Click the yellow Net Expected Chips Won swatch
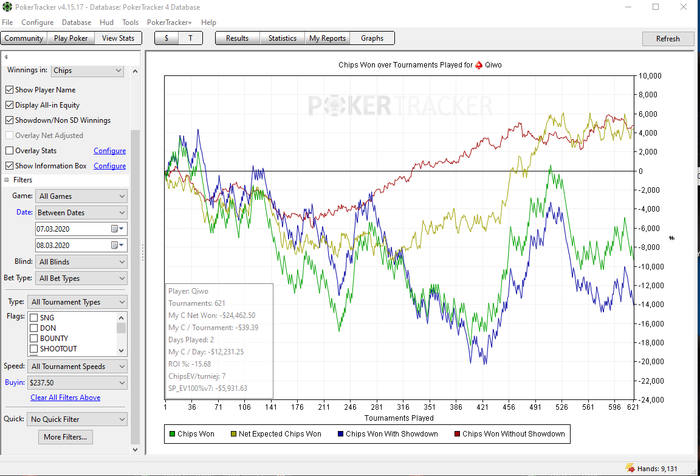The height and width of the screenshot is (476, 700). point(233,434)
